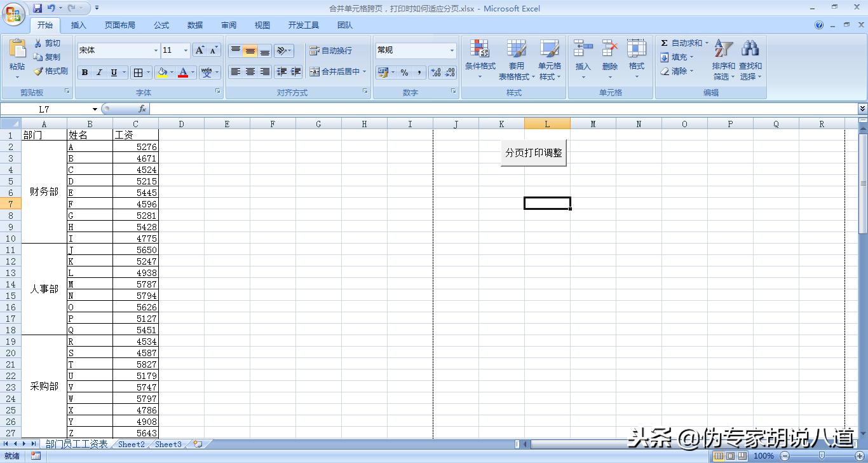Viewport: 868px width, 463px height.
Task: Open the Sheet2 worksheet tab
Action: pyautogui.click(x=131, y=445)
